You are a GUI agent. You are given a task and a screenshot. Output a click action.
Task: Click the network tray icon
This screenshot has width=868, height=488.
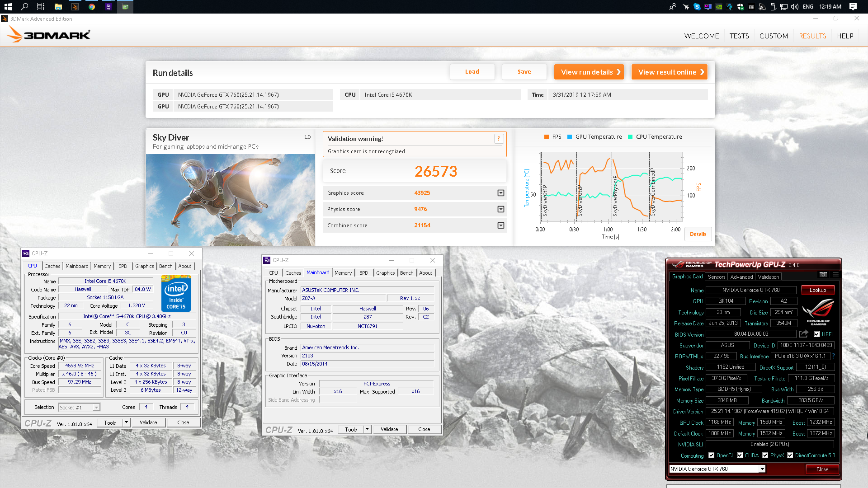click(784, 6)
